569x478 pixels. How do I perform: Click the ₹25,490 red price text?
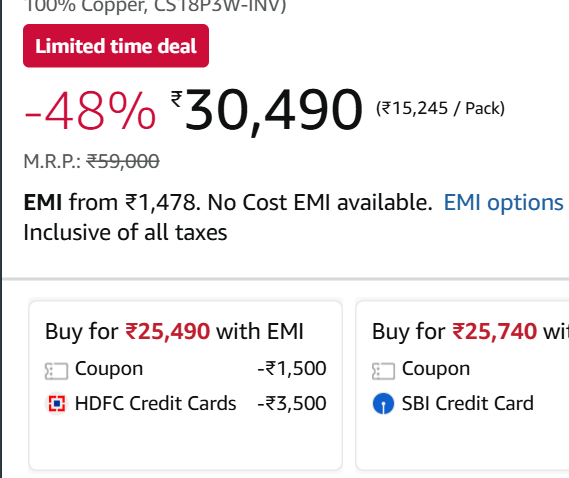167,331
